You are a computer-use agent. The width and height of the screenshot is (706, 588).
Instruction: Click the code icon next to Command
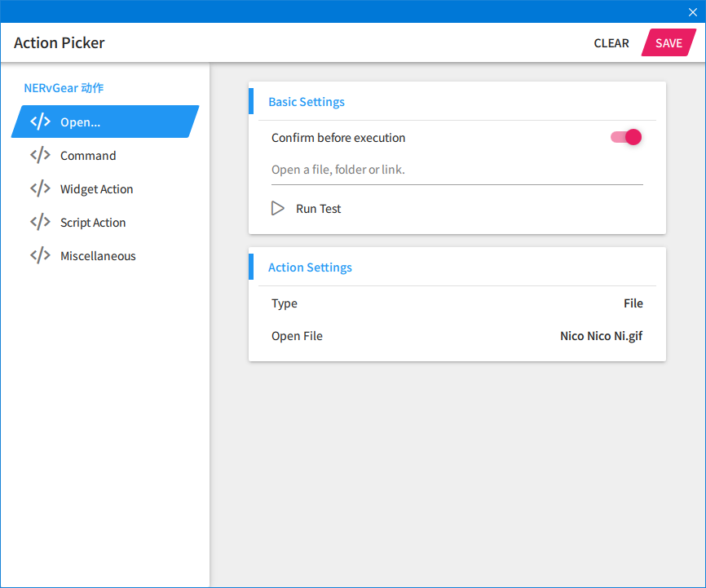pyautogui.click(x=40, y=156)
